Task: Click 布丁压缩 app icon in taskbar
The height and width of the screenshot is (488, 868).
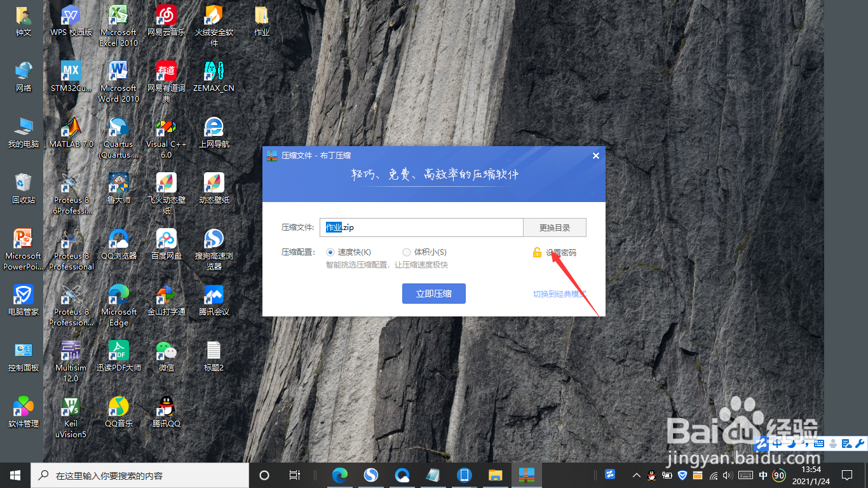Action: pos(527,475)
